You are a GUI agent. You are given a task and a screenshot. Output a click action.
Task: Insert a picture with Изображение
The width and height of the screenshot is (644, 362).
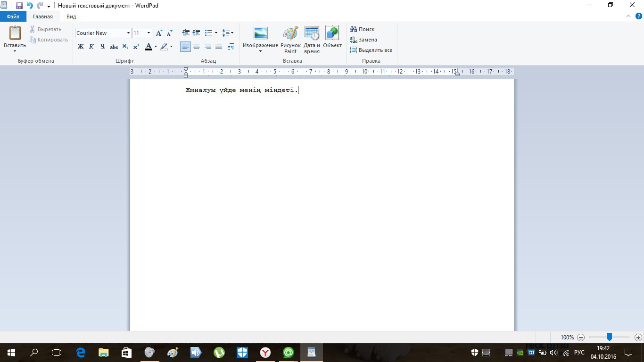pos(260,33)
